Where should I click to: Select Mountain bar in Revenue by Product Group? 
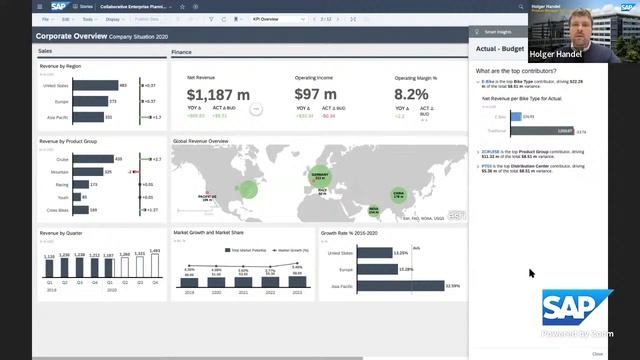click(88, 172)
